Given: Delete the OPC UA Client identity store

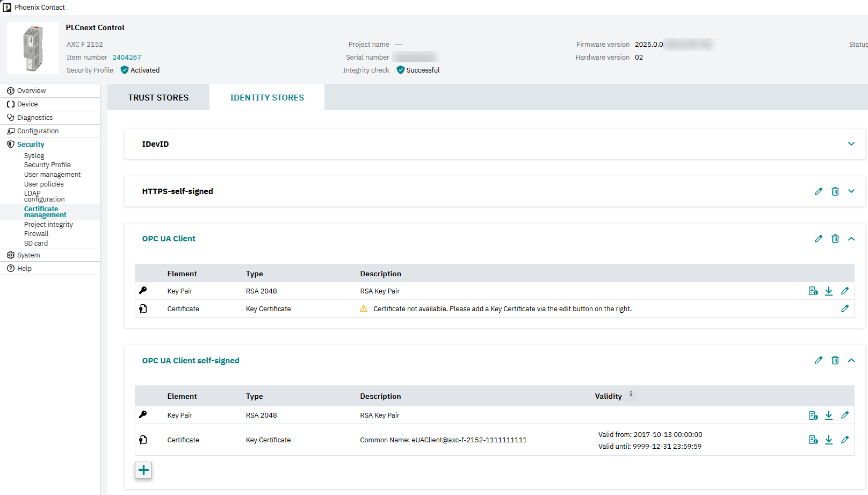Looking at the screenshot, I should pyautogui.click(x=835, y=239).
